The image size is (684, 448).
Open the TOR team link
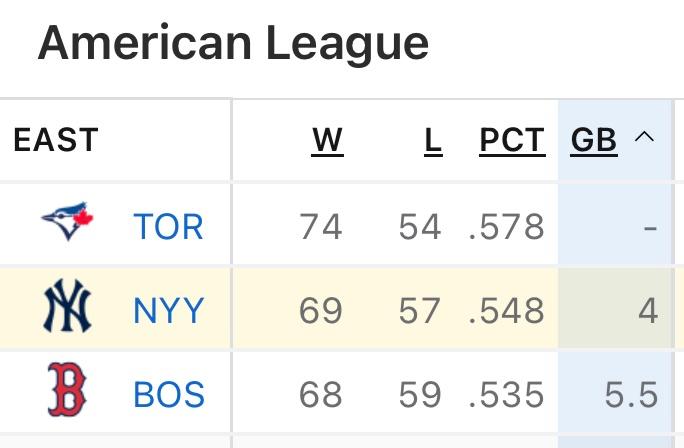point(168,227)
